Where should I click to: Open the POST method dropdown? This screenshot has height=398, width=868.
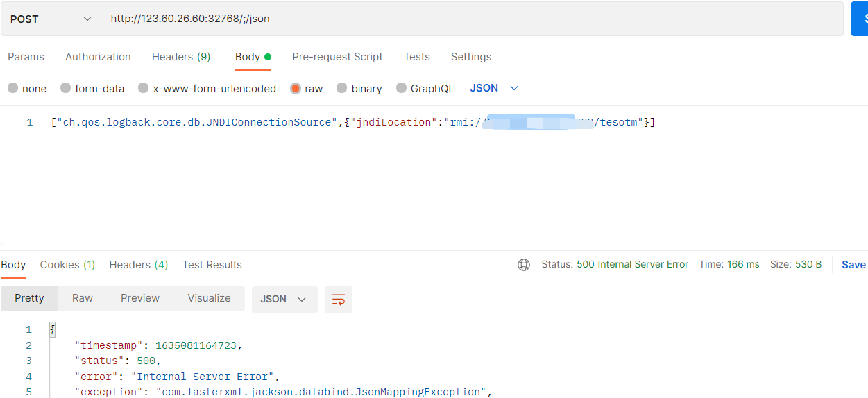(51, 19)
